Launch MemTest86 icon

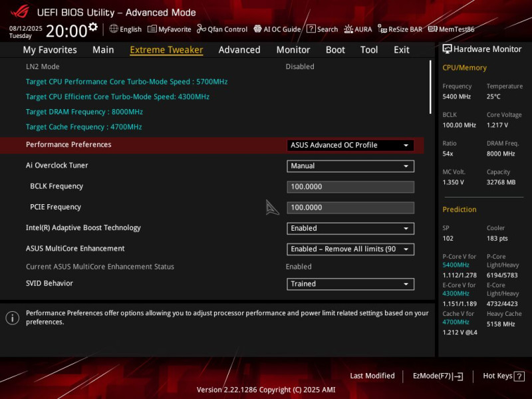[432, 29]
